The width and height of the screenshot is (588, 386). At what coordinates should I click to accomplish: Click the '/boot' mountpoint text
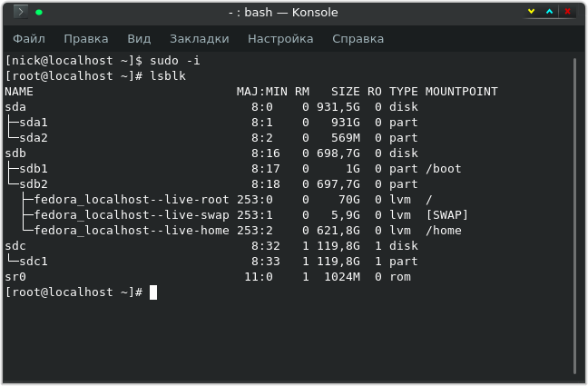coord(443,169)
